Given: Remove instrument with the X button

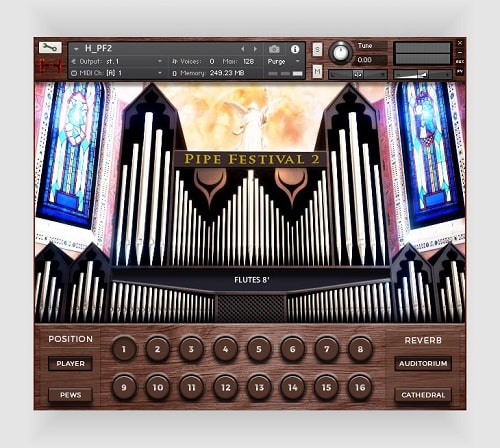Looking at the screenshot, I should coord(460,43).
